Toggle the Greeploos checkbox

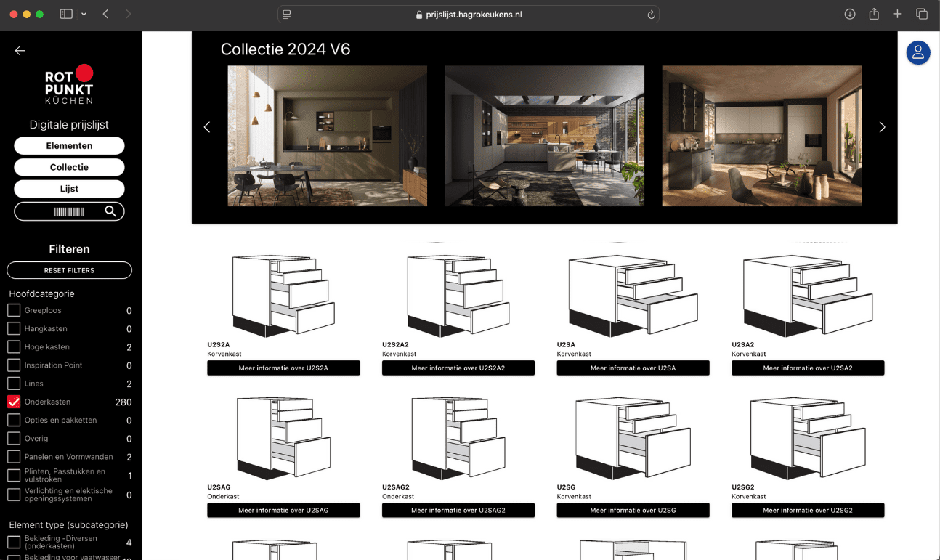click(14, 310)
